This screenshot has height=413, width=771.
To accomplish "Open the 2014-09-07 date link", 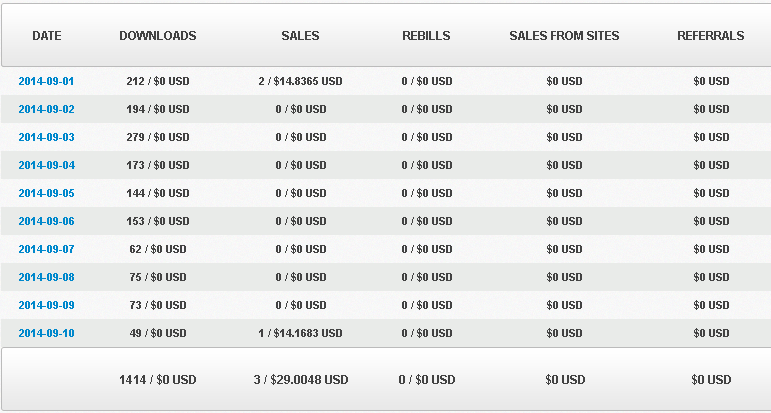I will (46, 249).
